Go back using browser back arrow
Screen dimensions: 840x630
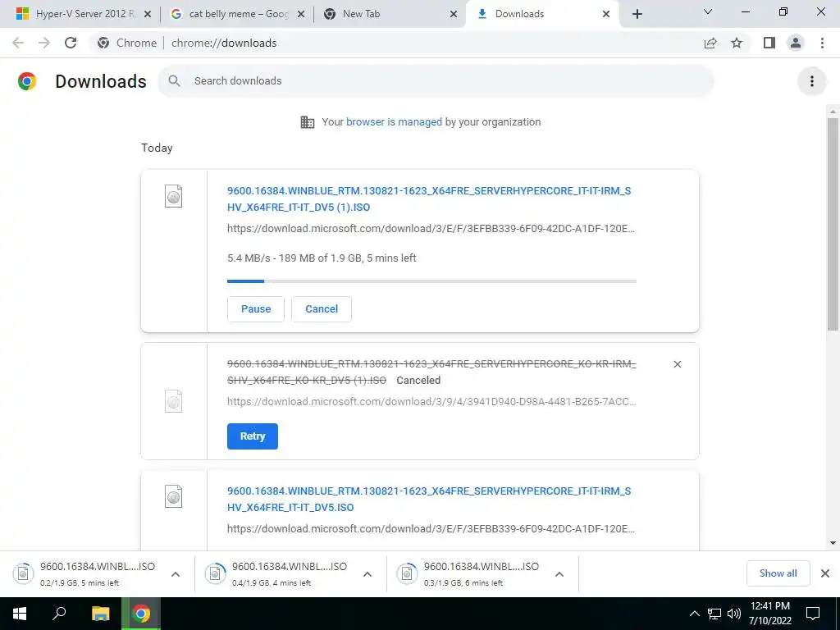coord(18,43)
